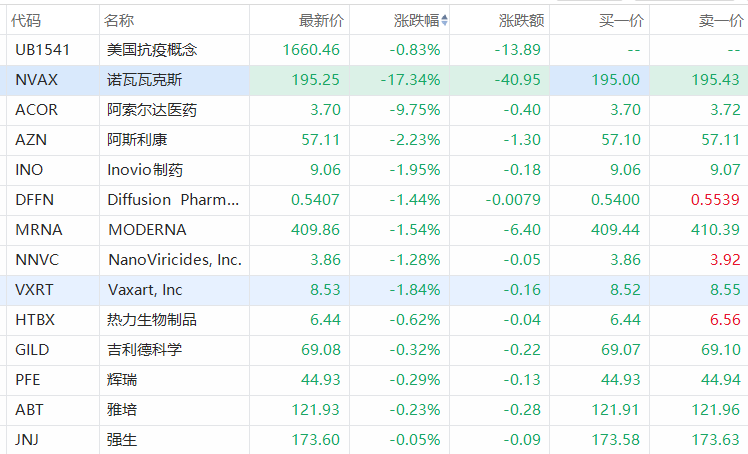Click the 代码 column header
Viewport: 748px width, 454px height.
pos(27,20)
